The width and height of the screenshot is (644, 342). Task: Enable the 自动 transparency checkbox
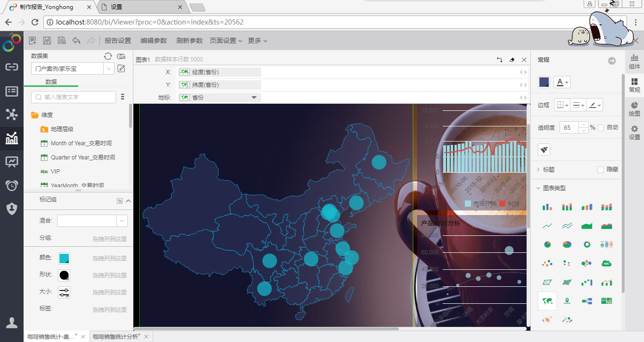601,128
